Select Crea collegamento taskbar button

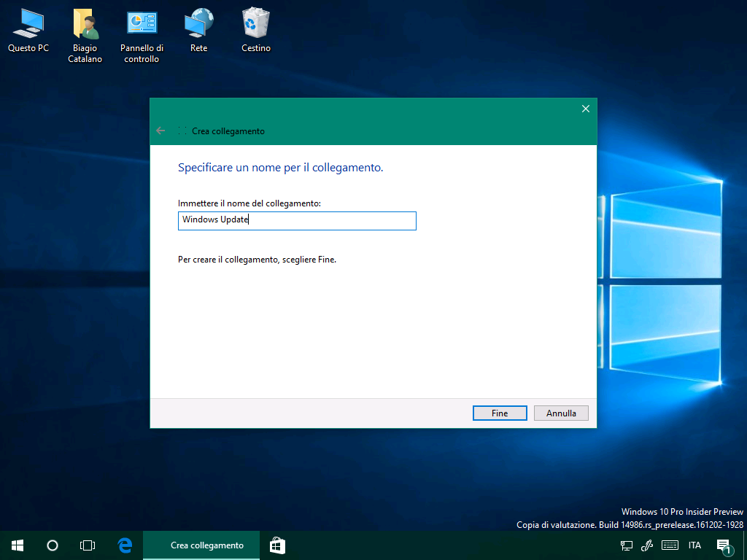tap(201, 545)
